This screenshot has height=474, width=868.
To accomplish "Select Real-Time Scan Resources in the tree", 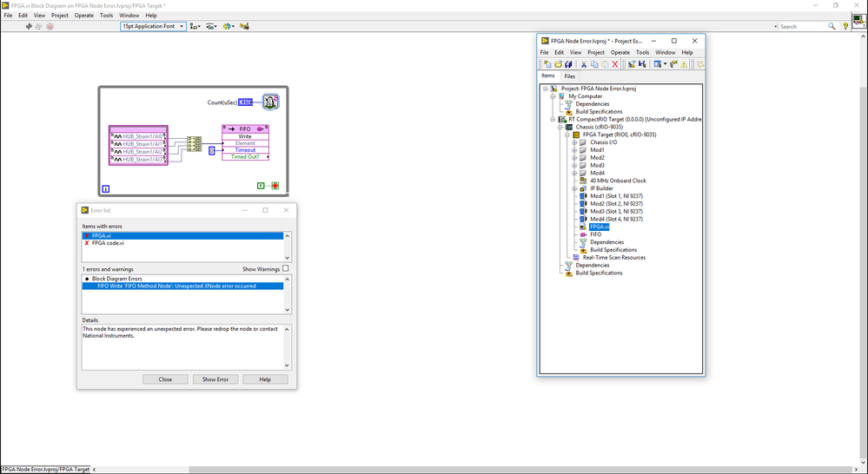I will coord(614,258).
